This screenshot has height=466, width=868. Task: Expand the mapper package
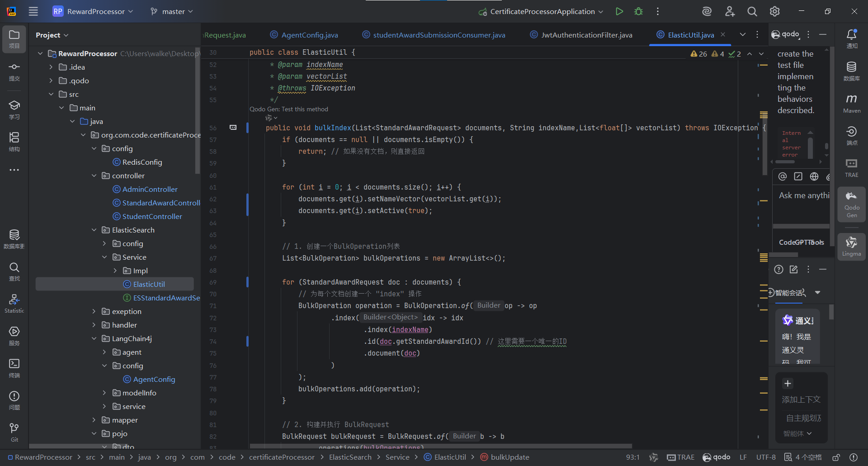(x=94, y=420)
